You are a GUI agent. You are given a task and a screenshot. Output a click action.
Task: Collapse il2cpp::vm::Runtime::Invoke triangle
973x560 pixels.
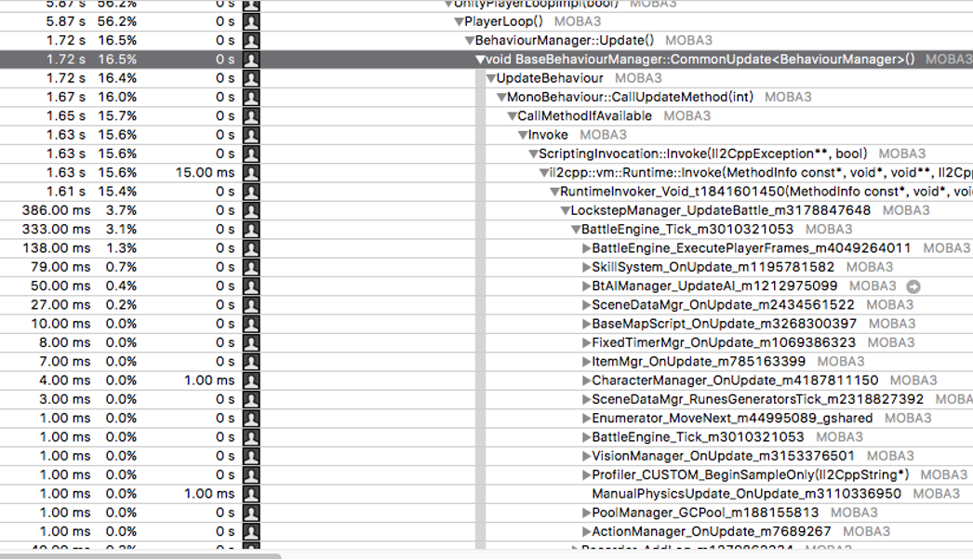click(x=543, y=173)
